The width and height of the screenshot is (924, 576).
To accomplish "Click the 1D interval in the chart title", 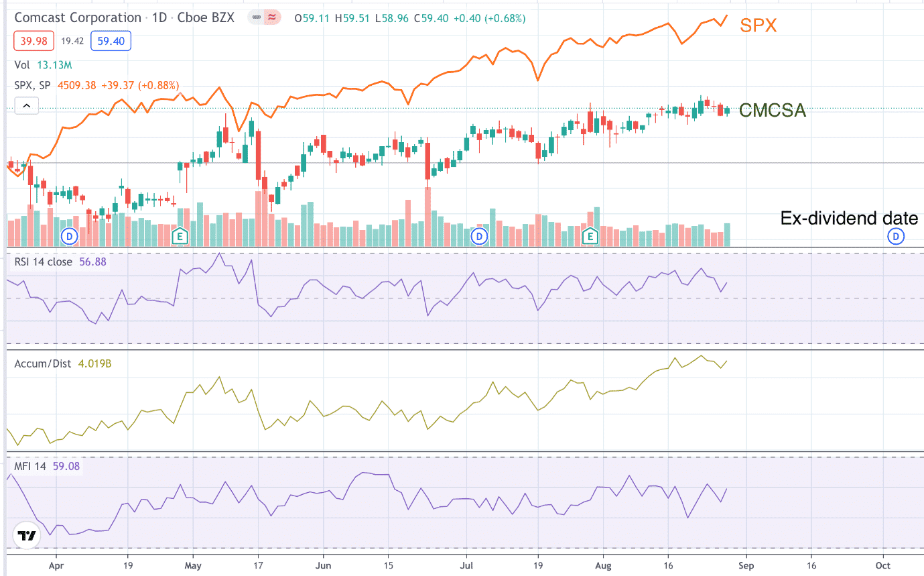I will 161,18.
